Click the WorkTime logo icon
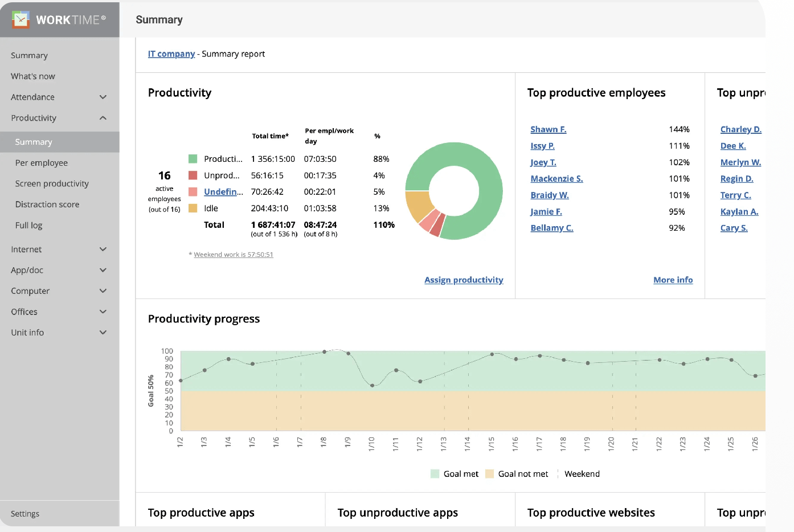The height and width of the screenshot is (532, 794). click(21, 19)
